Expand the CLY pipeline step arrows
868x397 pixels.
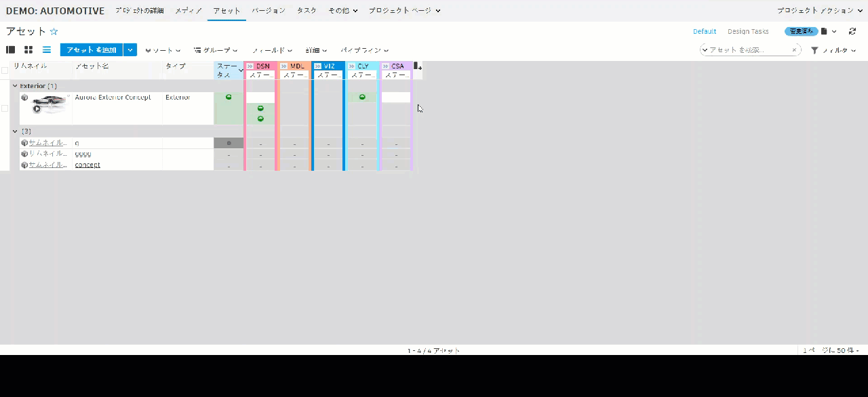pyautogui.click(x=351, y=66)
